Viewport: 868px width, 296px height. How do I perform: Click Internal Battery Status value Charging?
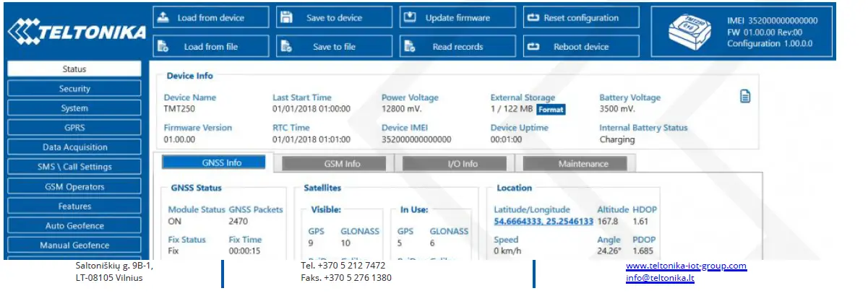point(617,139)
